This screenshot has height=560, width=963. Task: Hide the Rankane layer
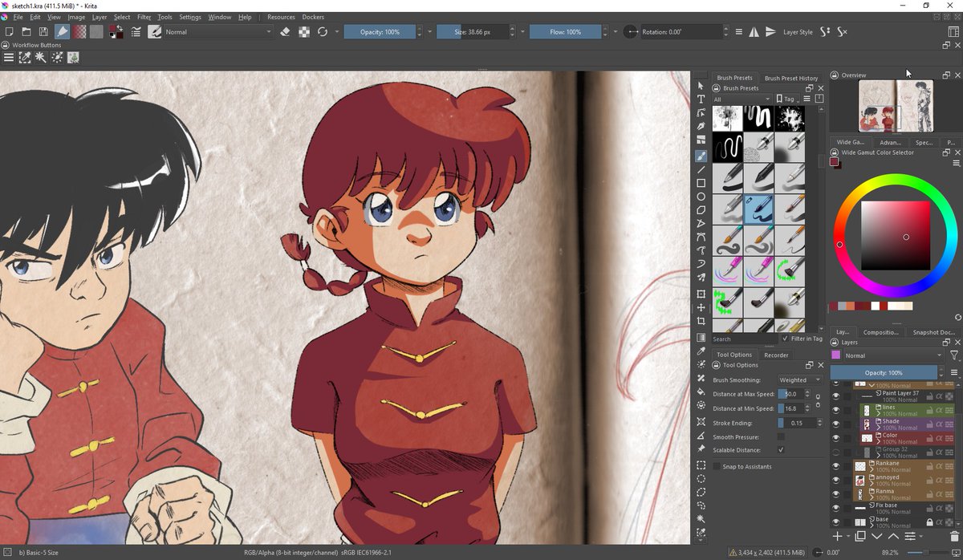coord(835,466)
